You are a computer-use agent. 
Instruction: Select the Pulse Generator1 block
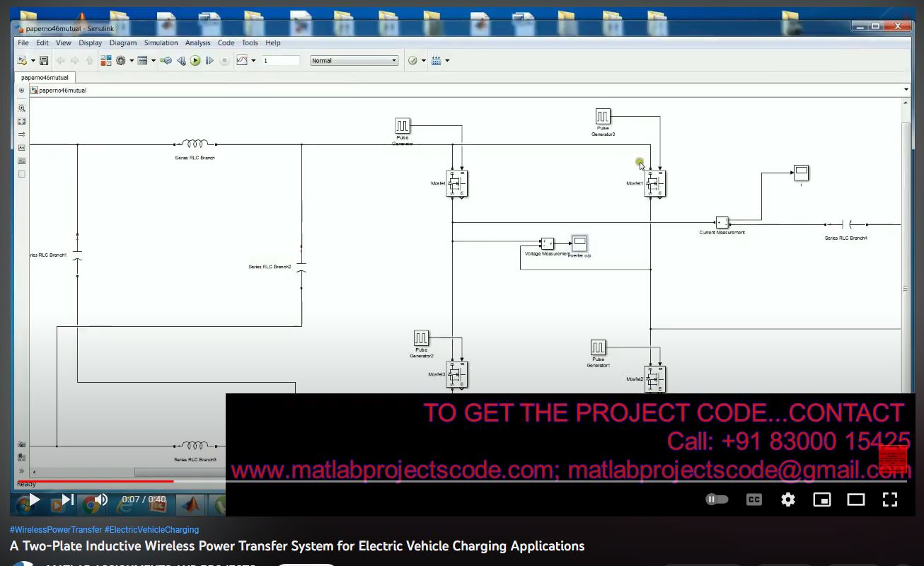pyautogui.click(x=598, y=347)
